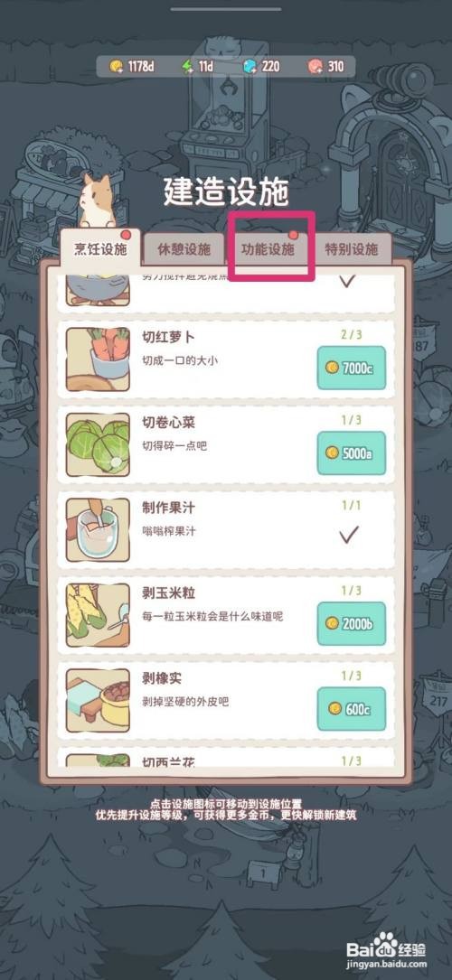
Task: Tap the green lightning energy icon
Action: click(x=187, y=66)
